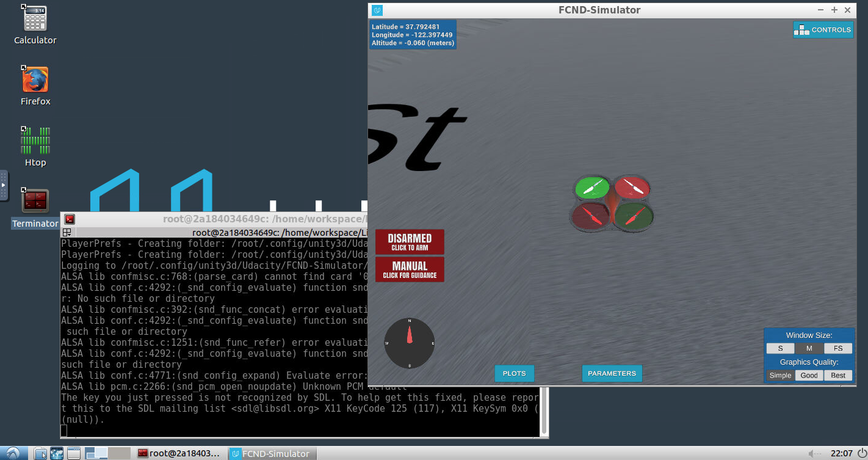Open the start menu on the taskbar
The height and width of the screenshot is (460, 868).
click(x=13, y=453)
